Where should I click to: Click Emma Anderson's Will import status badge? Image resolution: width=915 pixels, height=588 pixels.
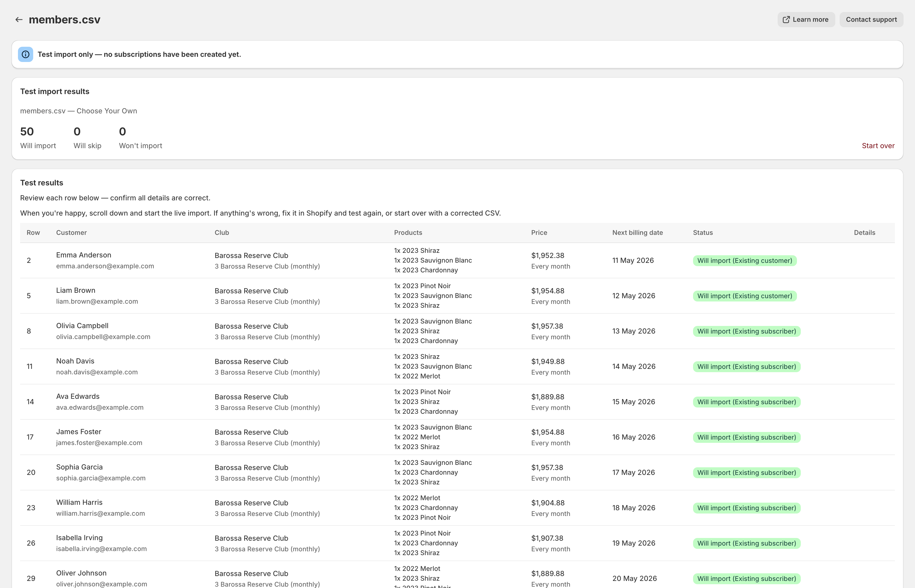point(745,260)
